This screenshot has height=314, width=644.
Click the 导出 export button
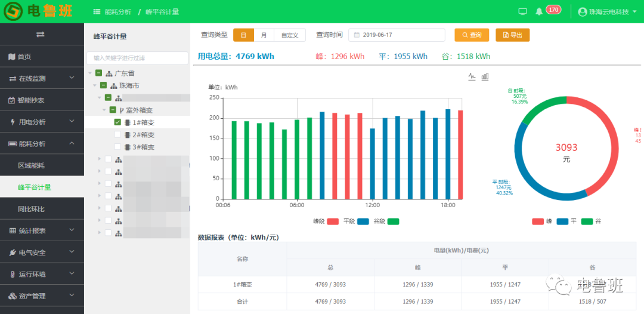tap(512, 35)
